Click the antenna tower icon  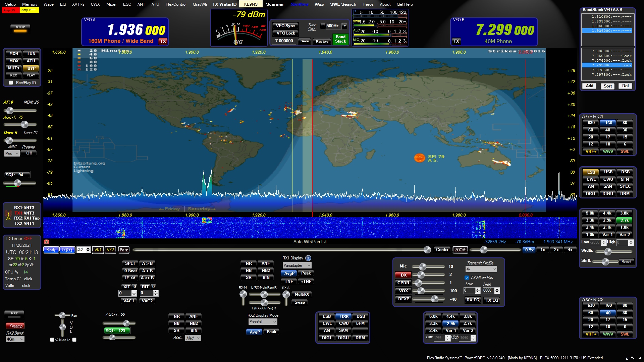8,216
